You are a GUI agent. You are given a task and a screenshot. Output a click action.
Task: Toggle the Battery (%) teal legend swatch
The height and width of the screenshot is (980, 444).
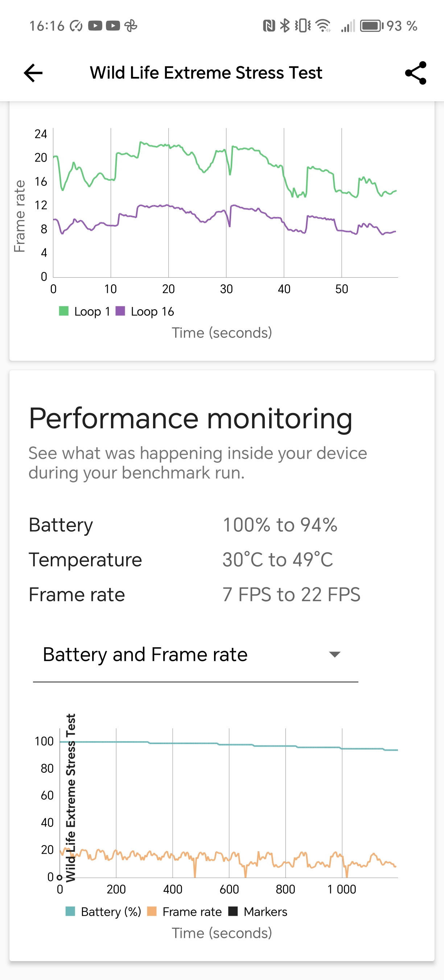point(70,911)
